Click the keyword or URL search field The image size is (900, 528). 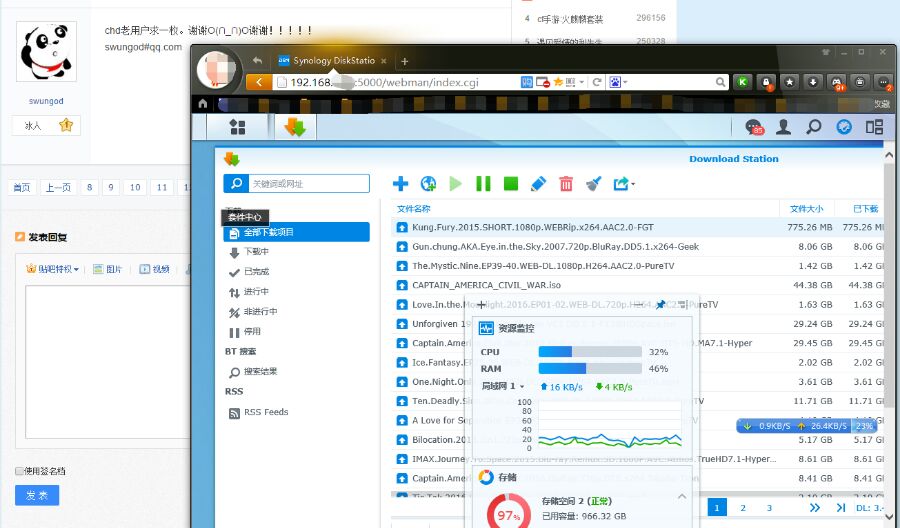coord(309,184)
